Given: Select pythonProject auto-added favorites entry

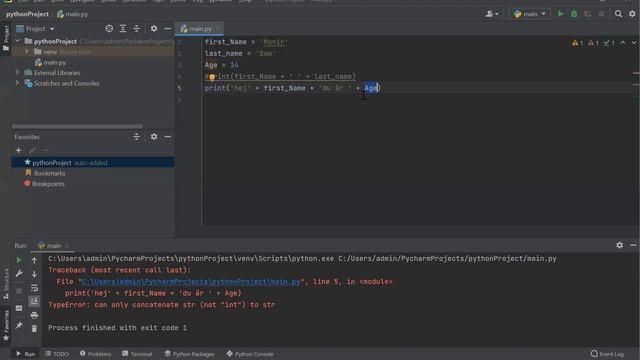Looking at the screenshot, I should (93, 162).
